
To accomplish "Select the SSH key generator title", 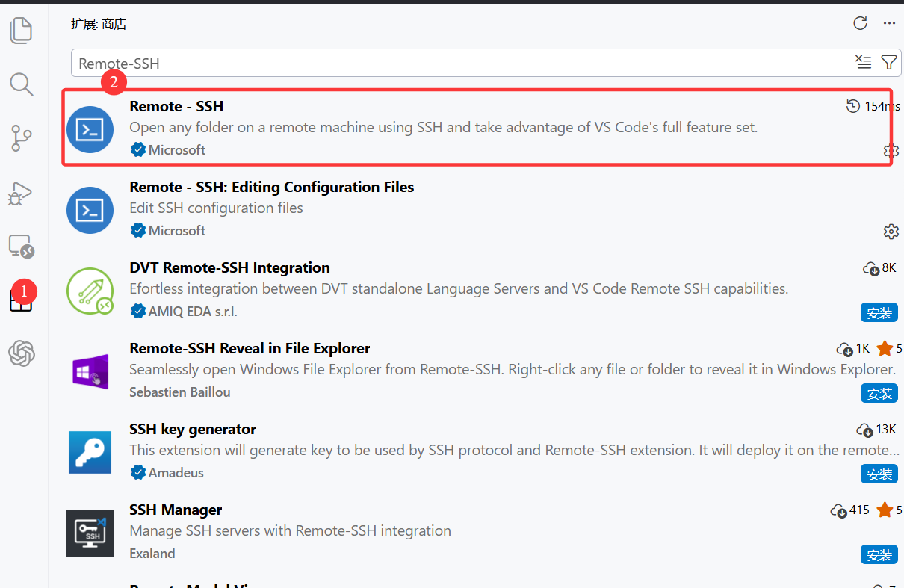I will 193,429.
